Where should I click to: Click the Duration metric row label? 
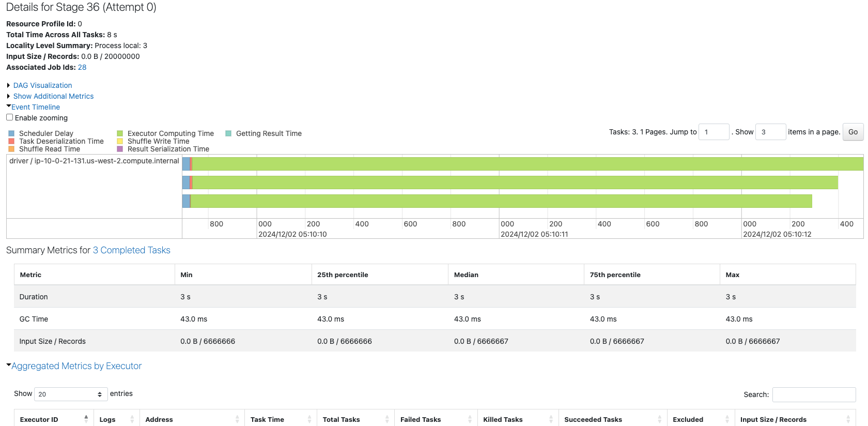coord(34,297)
